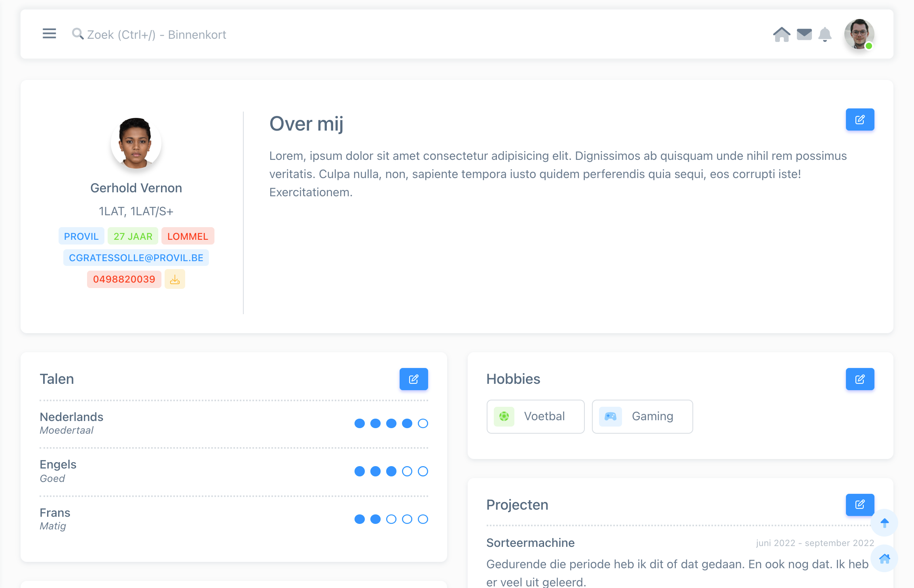Open the user avatar menu in top bar
This screenshot has height=588, width=914.
859,34
